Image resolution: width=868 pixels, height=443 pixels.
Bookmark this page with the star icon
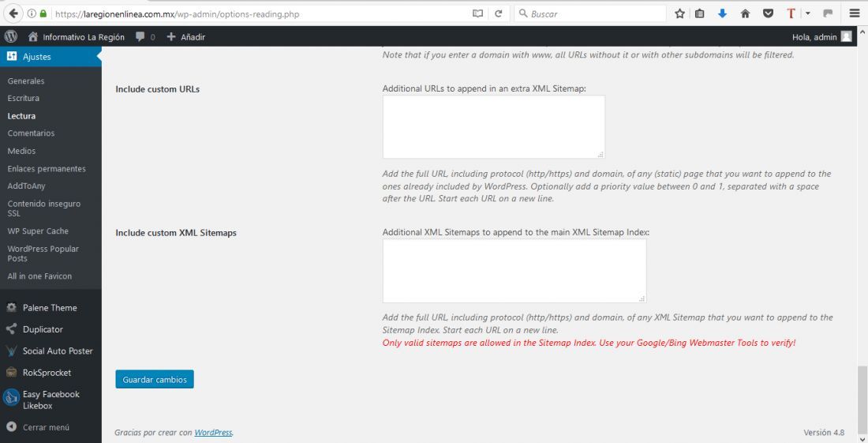pos(679,14)
